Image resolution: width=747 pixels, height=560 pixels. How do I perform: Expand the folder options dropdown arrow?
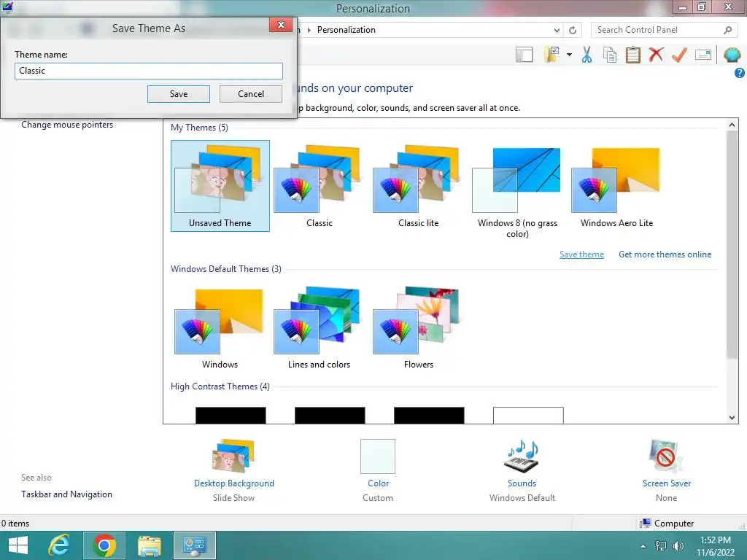(x=569, y=55)
